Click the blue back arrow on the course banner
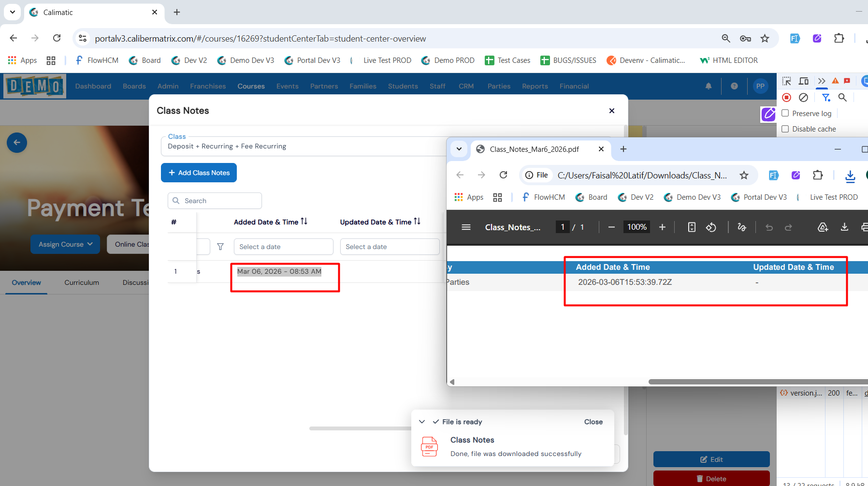This screenshot has height=486, width=868. pos(17,143)
